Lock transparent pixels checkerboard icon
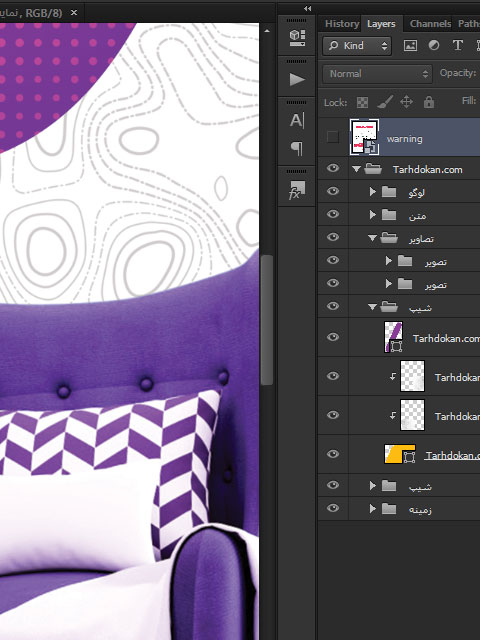This screenshot has width=480, height=640. click(362, 102)
